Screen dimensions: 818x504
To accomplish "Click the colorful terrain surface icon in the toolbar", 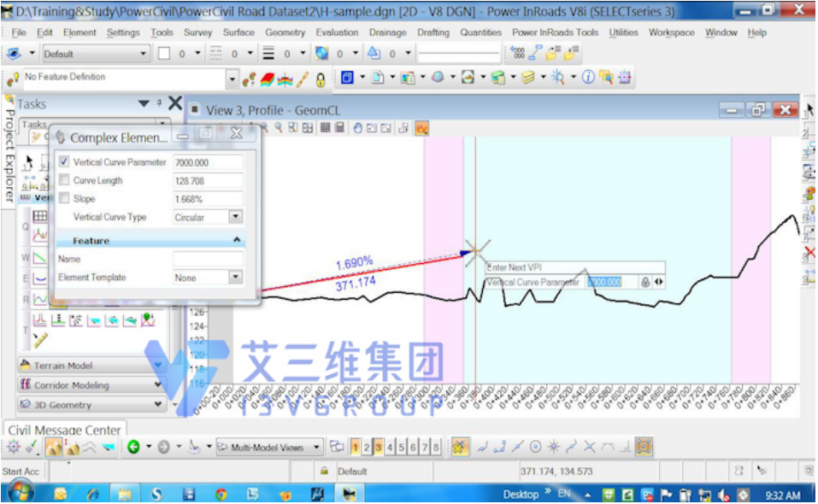I will point(267,79).
